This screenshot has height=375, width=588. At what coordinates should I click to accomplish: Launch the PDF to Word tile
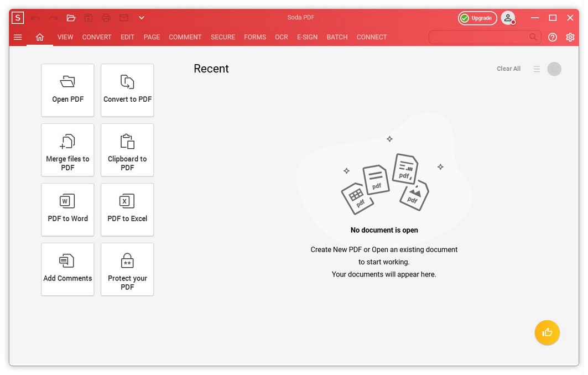(67, 209)
